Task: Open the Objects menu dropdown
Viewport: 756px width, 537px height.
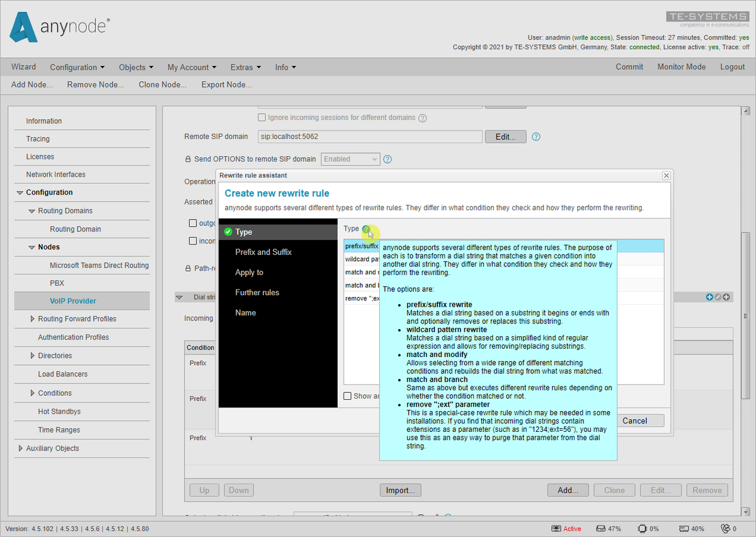Action: [136, 67]
